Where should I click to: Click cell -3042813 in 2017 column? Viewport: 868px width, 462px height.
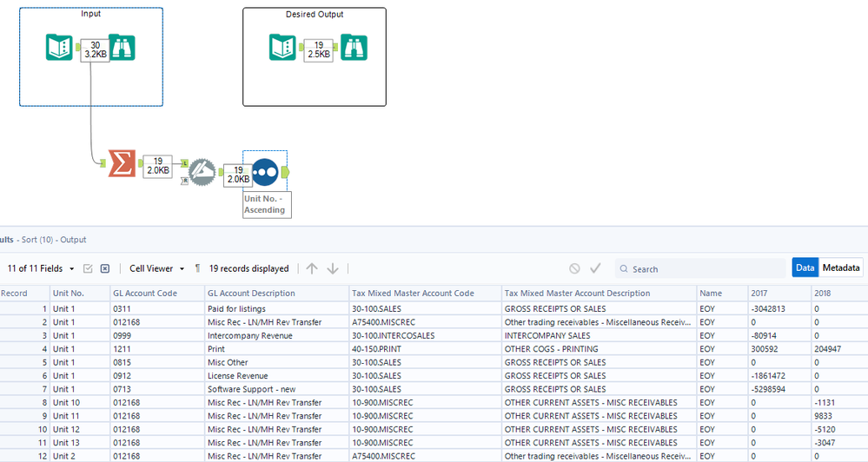[779, 309]
